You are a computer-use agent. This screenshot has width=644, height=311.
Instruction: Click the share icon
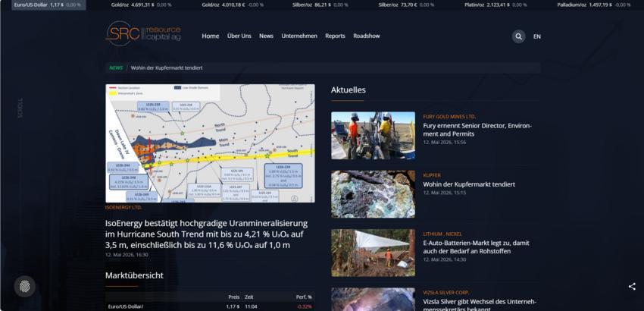click(632, 286)
